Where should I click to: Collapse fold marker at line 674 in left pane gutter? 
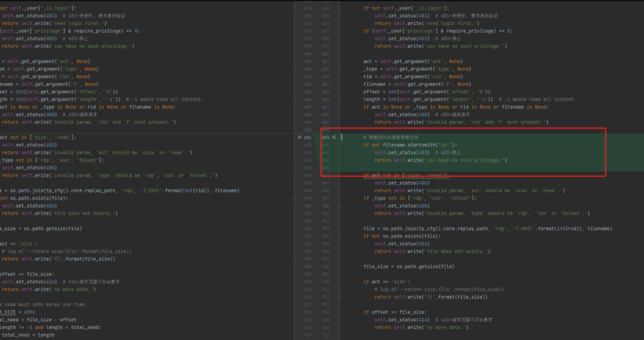(x=294, y=8)
